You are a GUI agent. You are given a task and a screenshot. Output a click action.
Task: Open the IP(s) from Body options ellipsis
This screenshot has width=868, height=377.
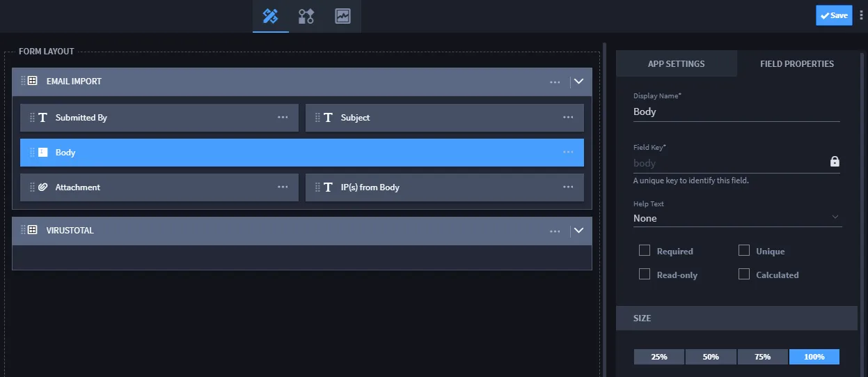[568, 187]
